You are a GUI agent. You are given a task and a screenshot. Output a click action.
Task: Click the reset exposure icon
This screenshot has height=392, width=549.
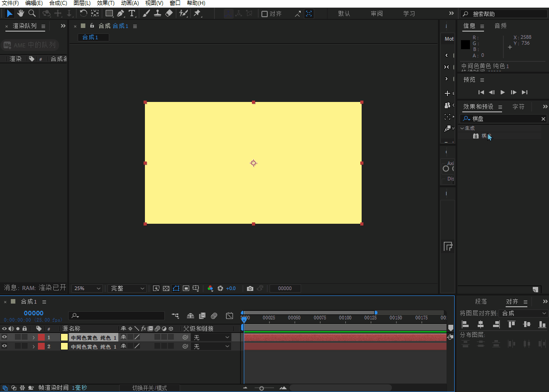click(x=220, y=288)
